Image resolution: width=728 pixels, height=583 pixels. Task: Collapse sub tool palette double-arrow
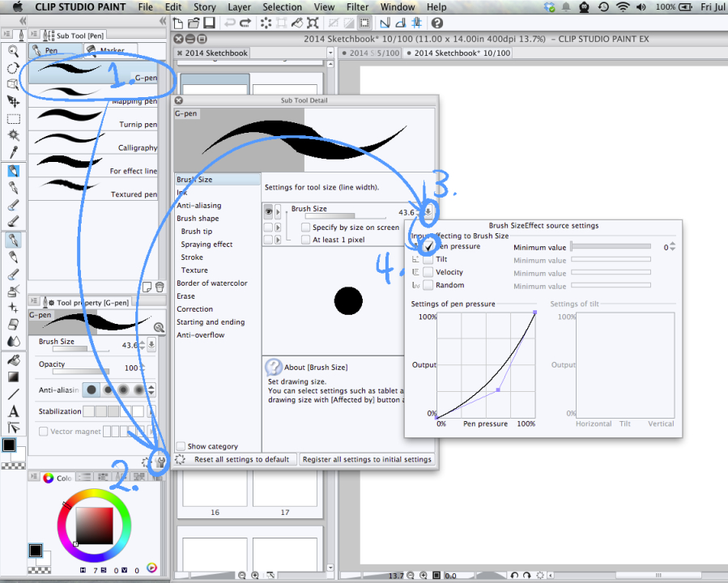point(163,21)
